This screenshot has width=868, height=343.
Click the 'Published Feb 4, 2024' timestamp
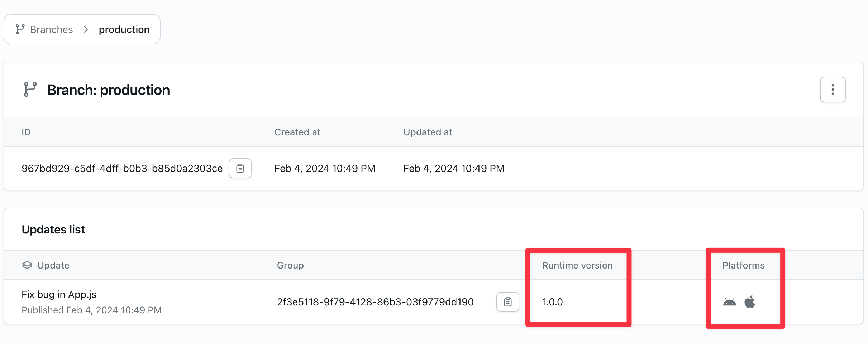click(92, 310)
